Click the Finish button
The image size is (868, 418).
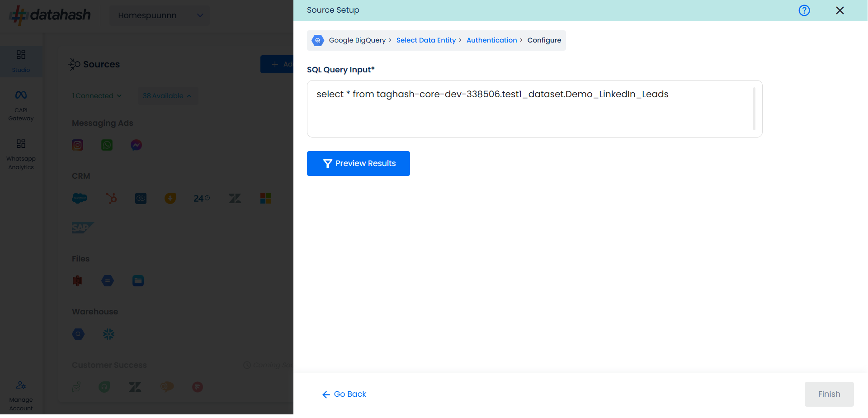tap(829, 394)
